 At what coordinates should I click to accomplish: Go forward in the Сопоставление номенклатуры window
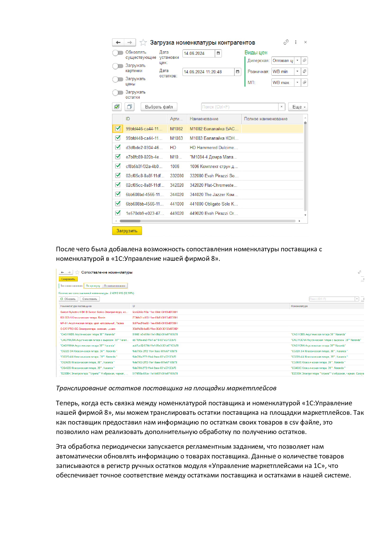point(69,272)
